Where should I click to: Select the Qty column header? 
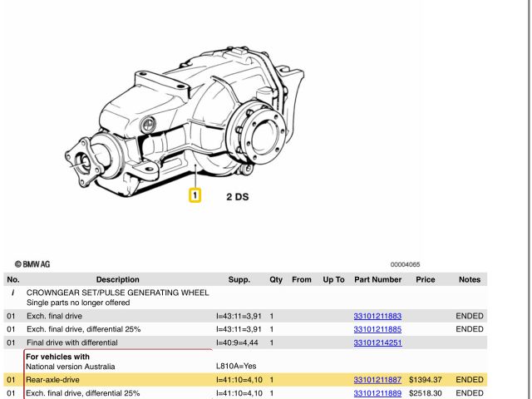(x=276, y=280)
